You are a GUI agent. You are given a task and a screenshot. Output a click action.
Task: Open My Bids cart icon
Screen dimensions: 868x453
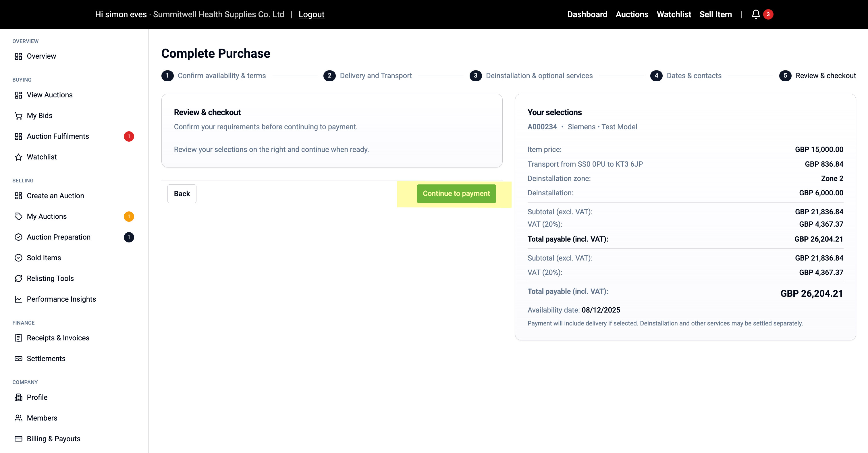[x=19, y=115]
